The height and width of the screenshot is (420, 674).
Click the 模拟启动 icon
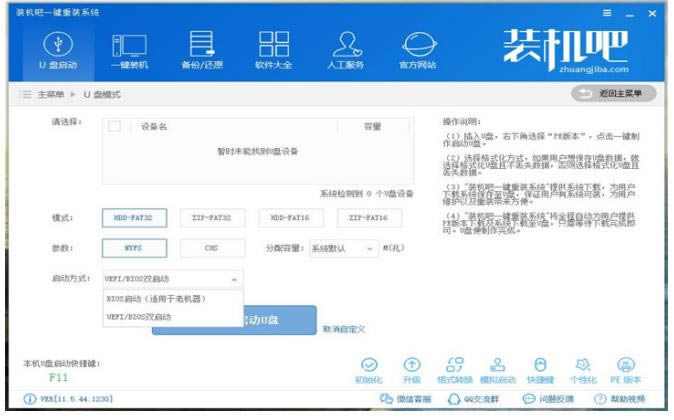[x=498, y=371]
